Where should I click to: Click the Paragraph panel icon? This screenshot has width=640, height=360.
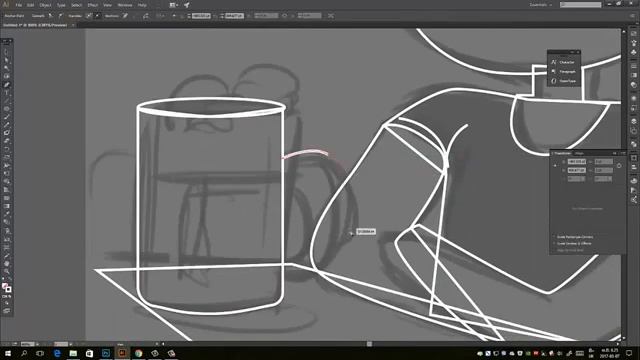point(553,71)
